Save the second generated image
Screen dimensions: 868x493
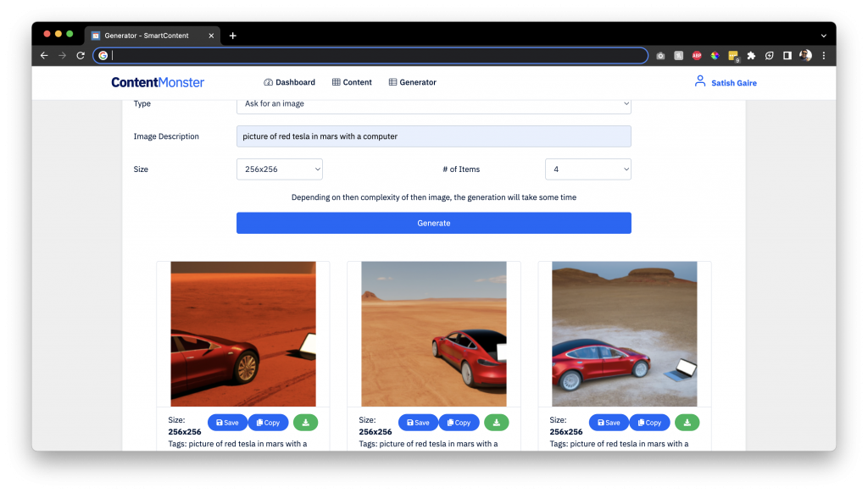pos(418,423)
